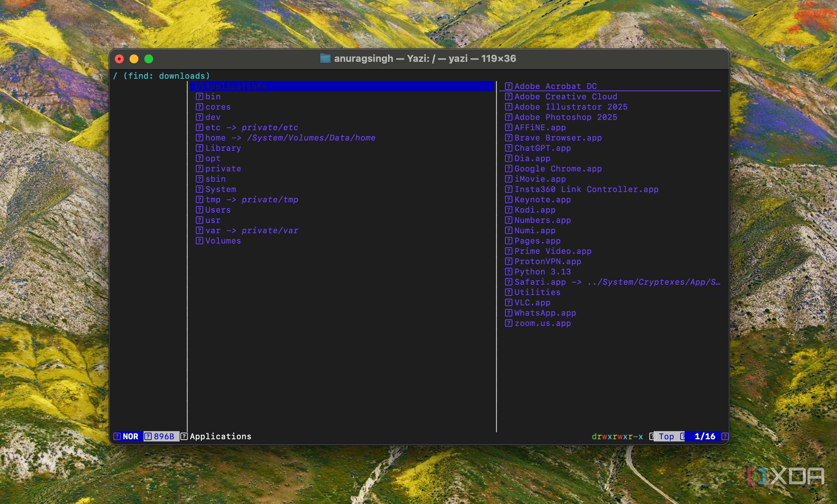Screen dimensions: 837x504
Task: Open the System folder entry
Action: pyautogui.click(x=220, y=189)
